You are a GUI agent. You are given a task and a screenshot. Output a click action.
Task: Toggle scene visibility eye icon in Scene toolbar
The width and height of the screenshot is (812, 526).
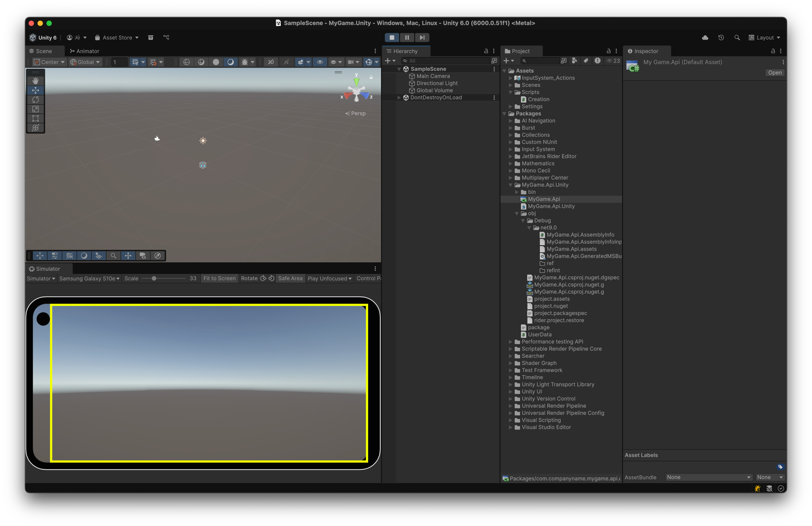coord(320,62)
